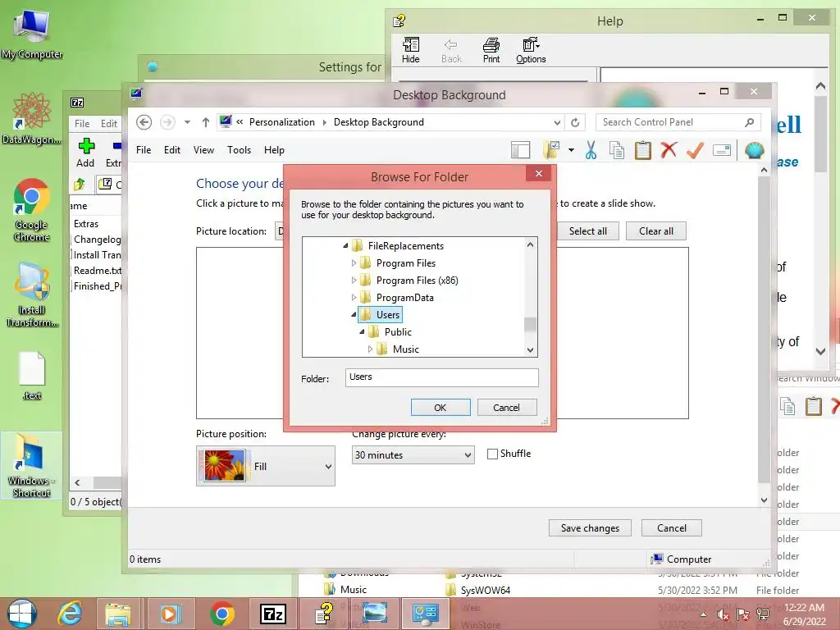Switch to 7-Zip on the taskbar
This screenshot has width=840, height=630.
pyautogui.click(x=273, y=614)
